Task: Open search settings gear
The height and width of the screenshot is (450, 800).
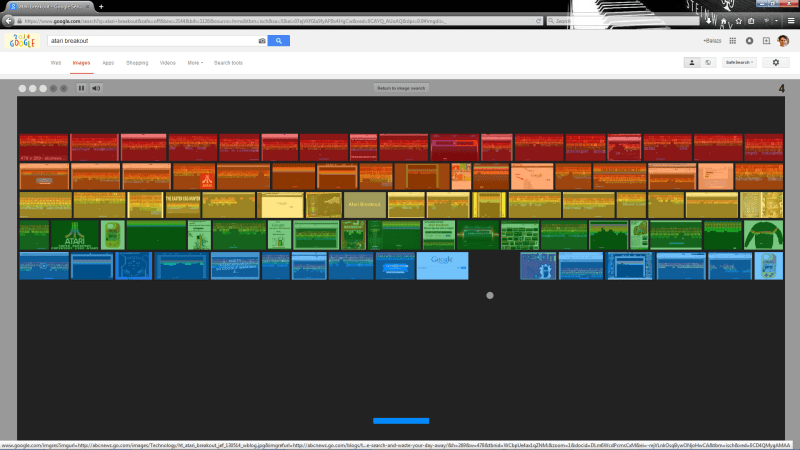Action: pyautogui.click(x=776, y=62)
